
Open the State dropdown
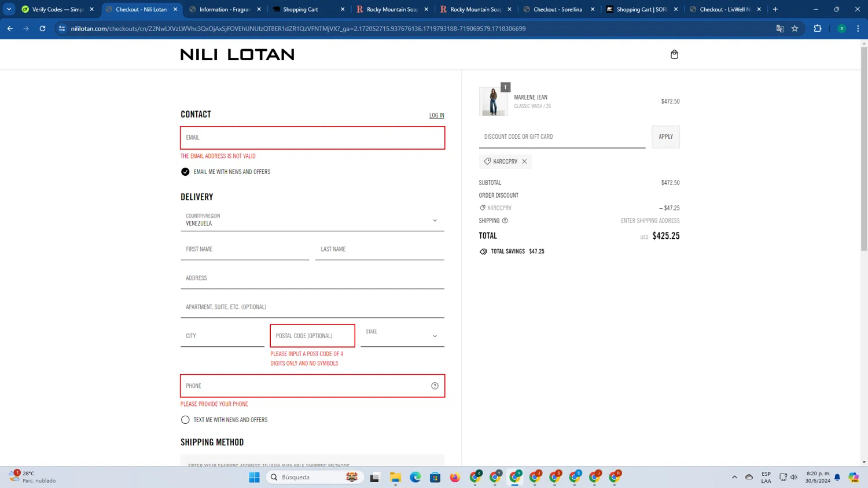pyautogui.click(x=402, y=336)
